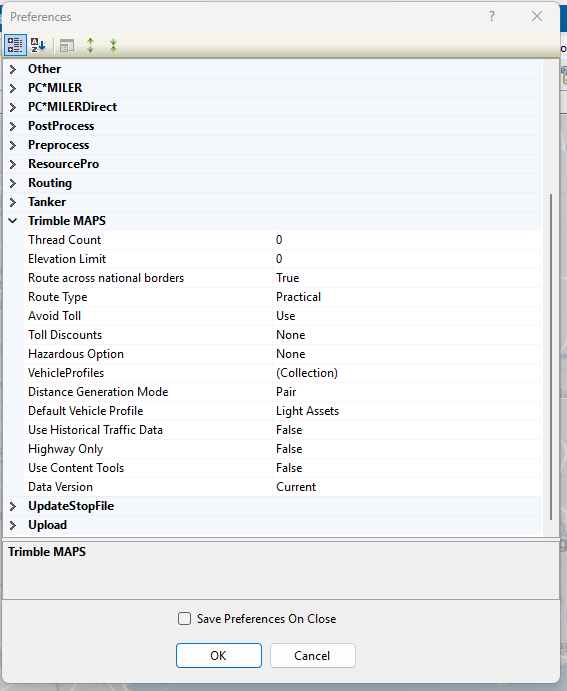Click the Pair distance generation value
Screen dimensions: 567x691
click(x=408, y=391)
